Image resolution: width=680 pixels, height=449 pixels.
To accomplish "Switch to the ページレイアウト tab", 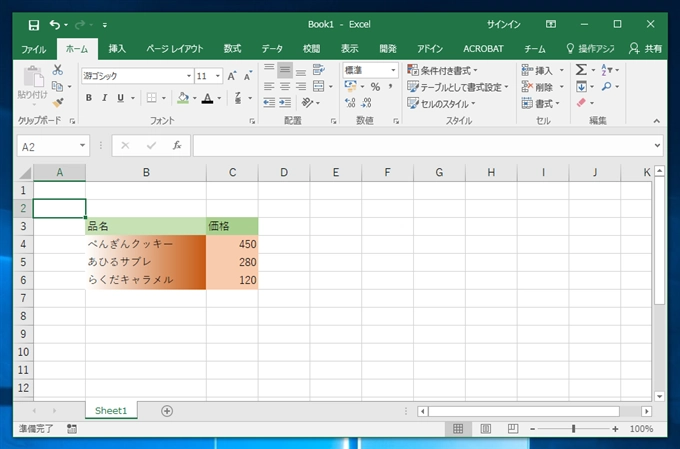I will pyautogui.click(x=175, y=49).
